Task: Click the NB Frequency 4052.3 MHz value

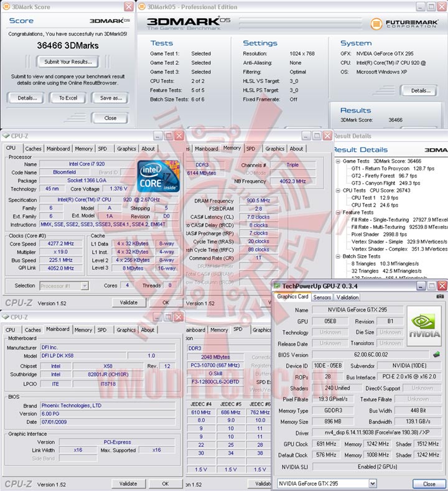Action: (x=292, y=181)
